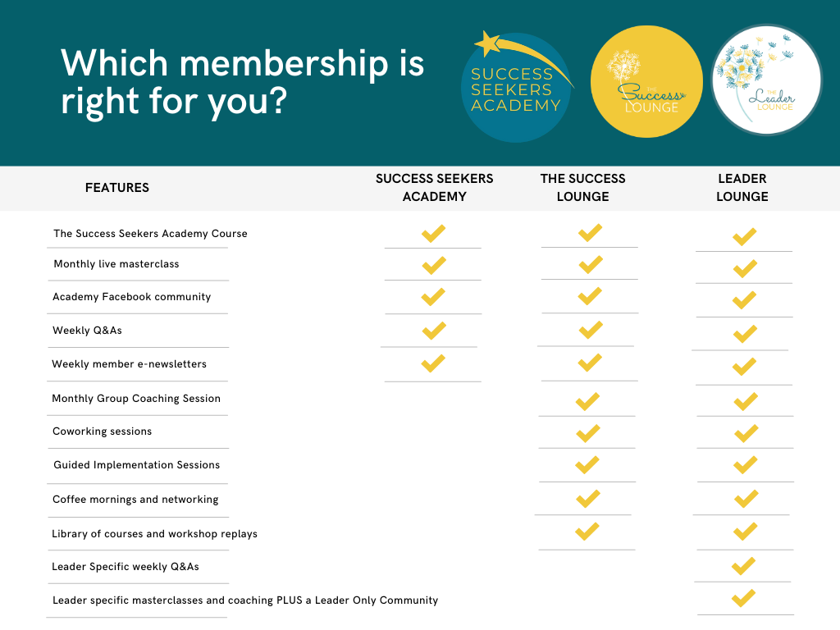Click Success Lounge checkmark for Coworking sessions
Screen dimensions: 840x630
587,432
